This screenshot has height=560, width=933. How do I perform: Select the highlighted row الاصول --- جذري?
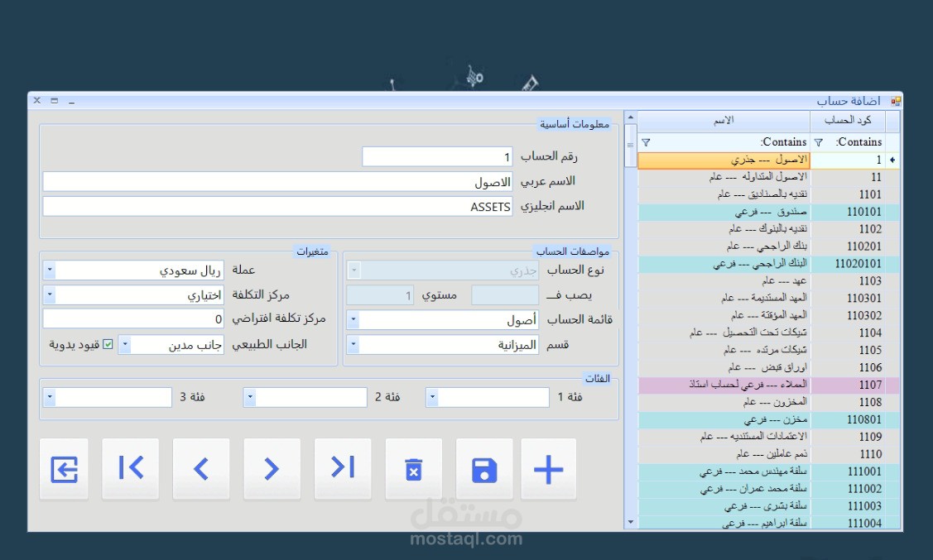click(724, 160)
